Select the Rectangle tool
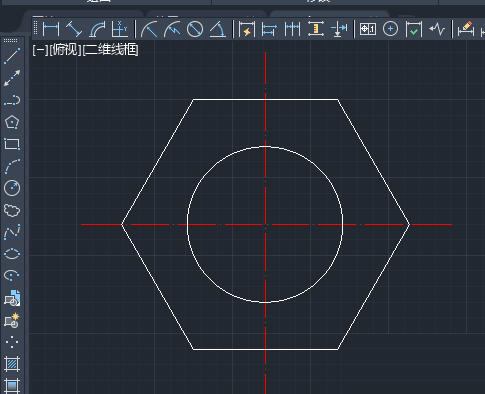This screenshot has height=394, width=485. (12, 144)
